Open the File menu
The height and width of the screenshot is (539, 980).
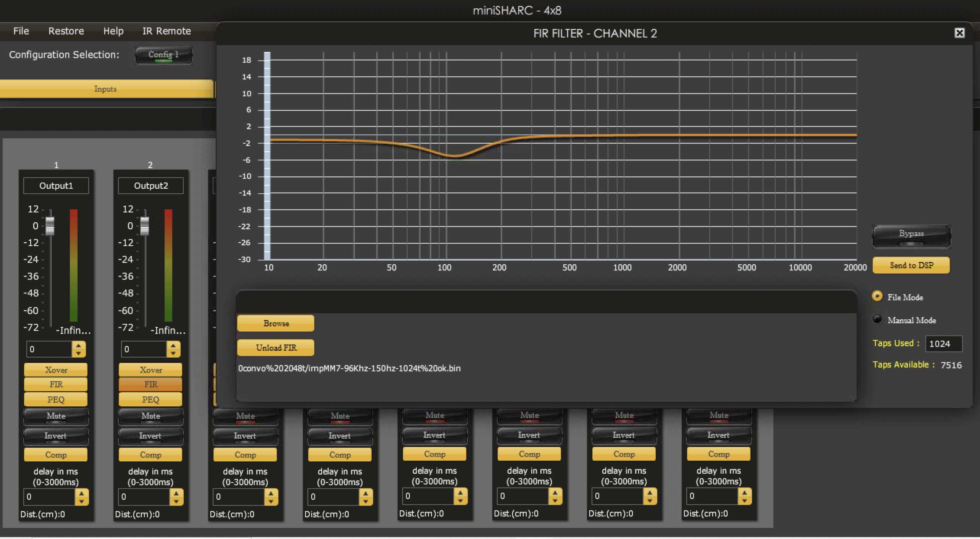coord(21,31)
